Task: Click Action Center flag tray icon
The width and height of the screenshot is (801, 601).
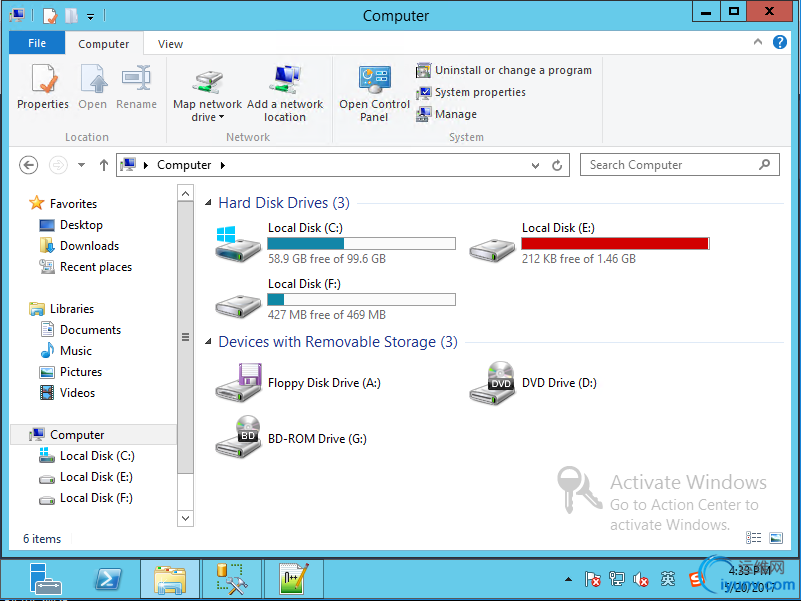Action: click(x=593, y=579)
